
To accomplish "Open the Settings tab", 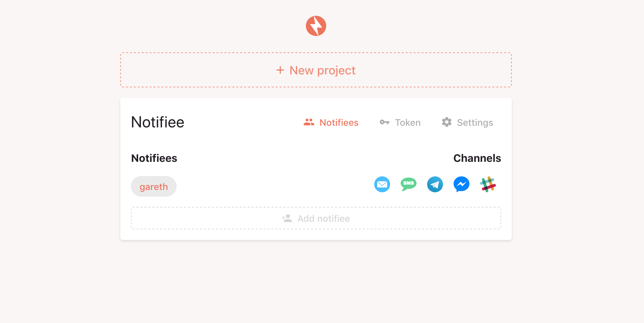I will point(475,122).
